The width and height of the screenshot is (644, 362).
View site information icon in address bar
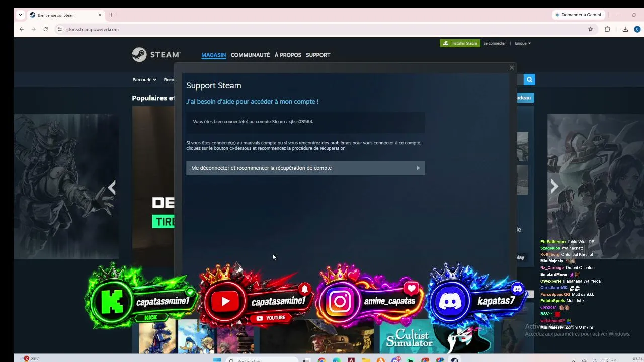point(60,29)
